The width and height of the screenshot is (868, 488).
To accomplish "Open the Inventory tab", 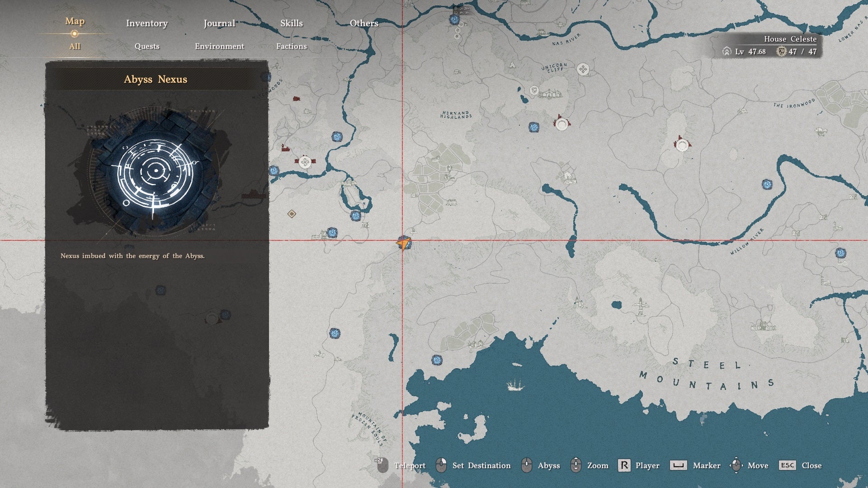I will 147,23.
